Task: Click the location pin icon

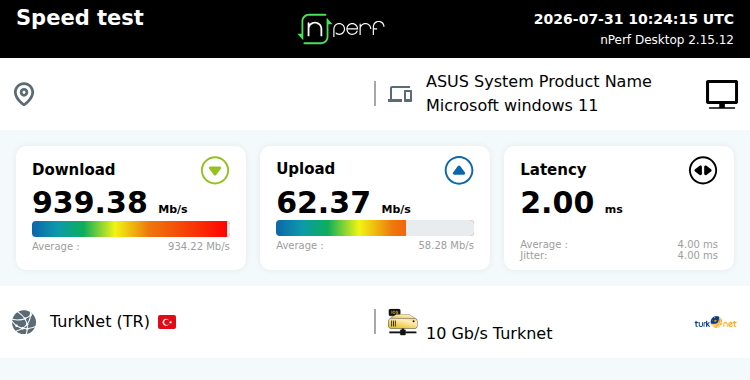Action: click(24, 94)
